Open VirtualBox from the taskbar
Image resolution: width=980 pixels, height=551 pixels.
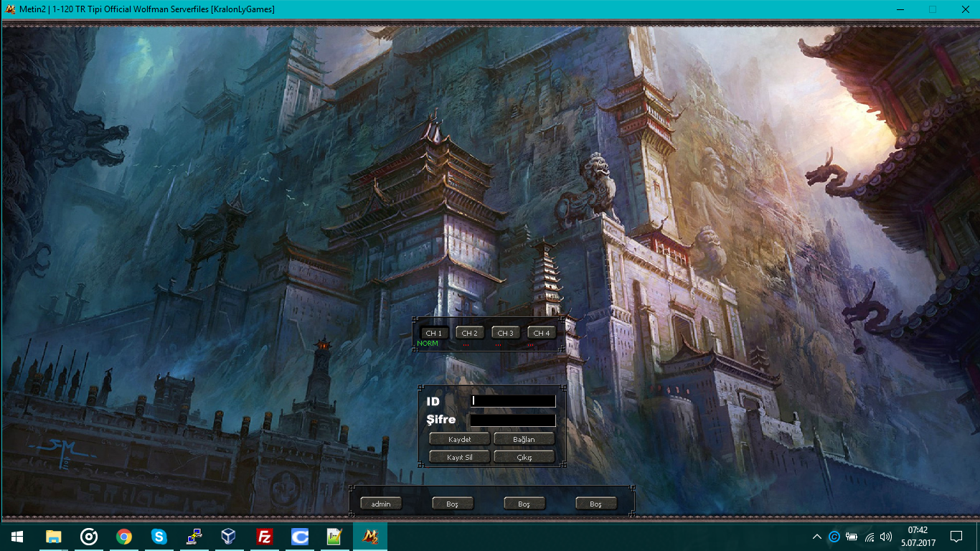pos(230,537)
